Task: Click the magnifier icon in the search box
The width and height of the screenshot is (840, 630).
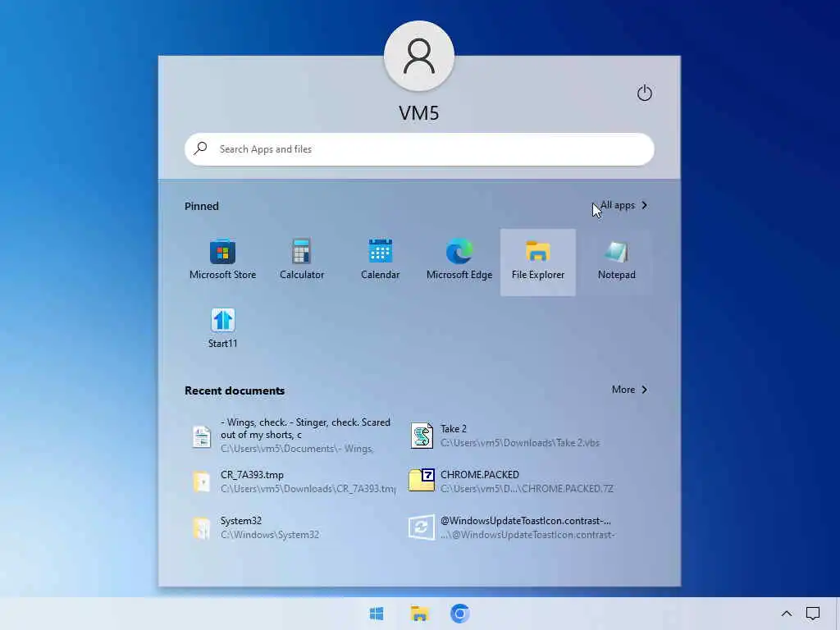Action: point(201,148)
